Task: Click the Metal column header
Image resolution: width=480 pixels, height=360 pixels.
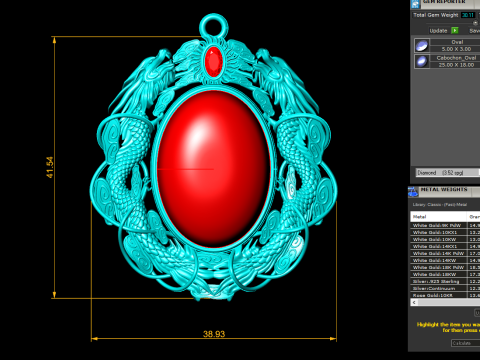Action: (x=438, y=217)
